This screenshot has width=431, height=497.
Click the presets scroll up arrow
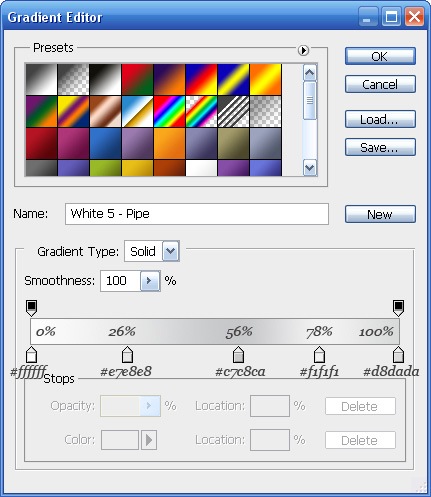(310, 73)
